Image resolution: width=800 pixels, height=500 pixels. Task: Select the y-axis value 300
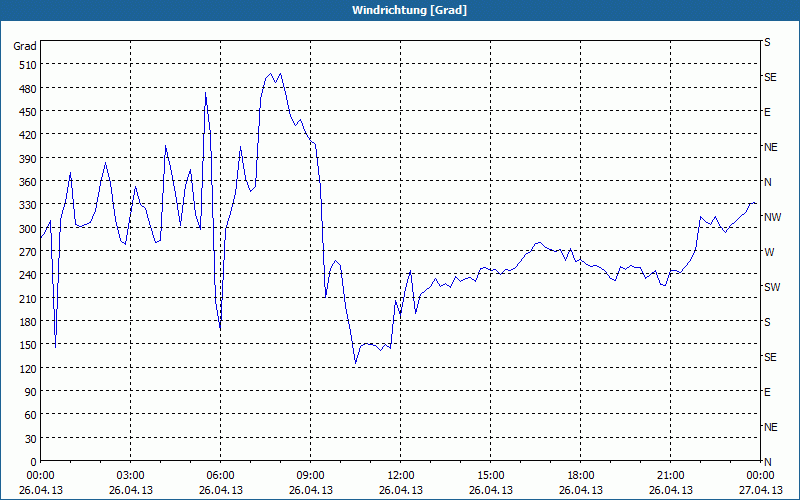click(28, 229)
